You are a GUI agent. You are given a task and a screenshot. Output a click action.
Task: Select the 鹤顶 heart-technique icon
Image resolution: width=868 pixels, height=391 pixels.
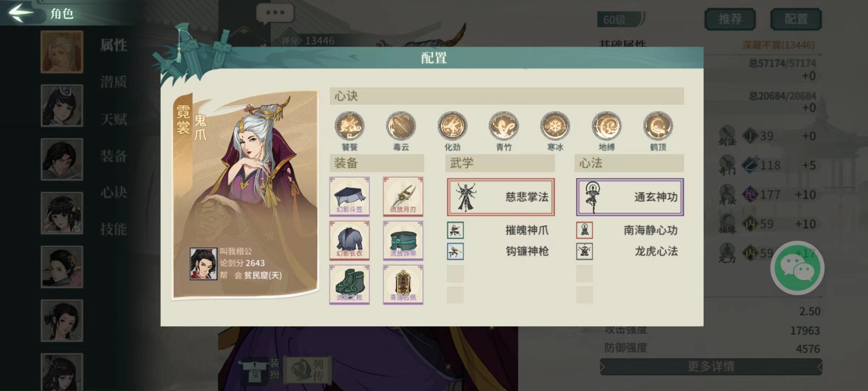[x=658, y=126]
